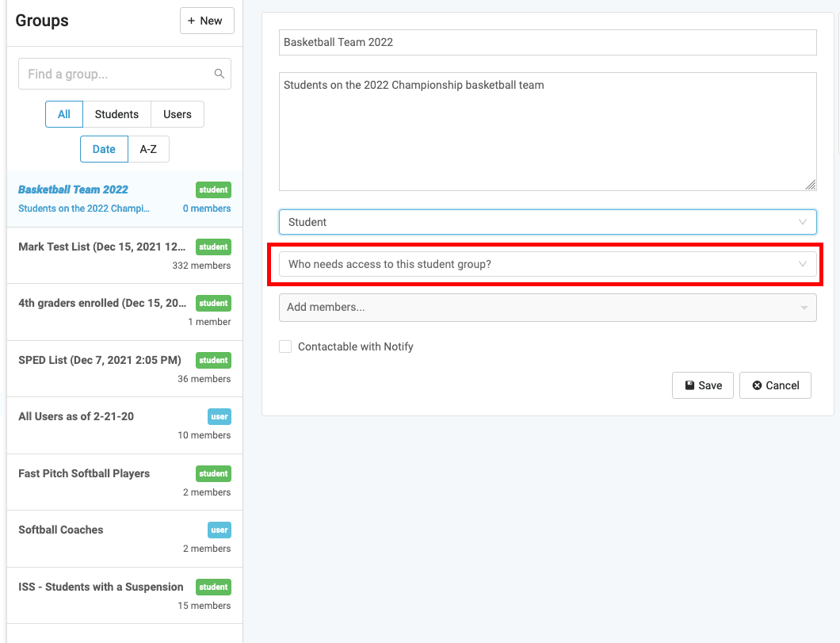Switch to the Students filter tab
840x643 pixels.
(x=116, y=114)
